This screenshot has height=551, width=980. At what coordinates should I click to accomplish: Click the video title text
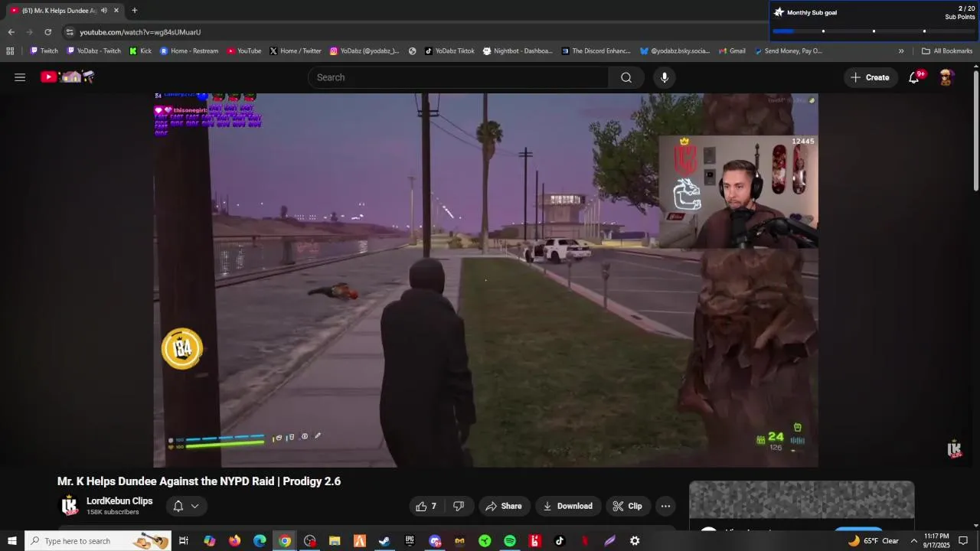pyautogui.click(x=199, y=481)
